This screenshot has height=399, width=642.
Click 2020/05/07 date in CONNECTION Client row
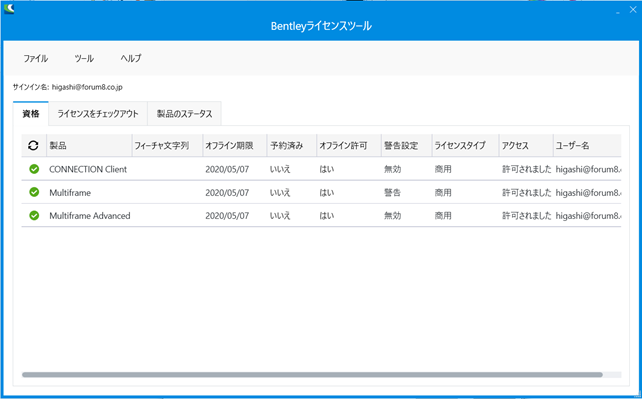pos(227,169)
